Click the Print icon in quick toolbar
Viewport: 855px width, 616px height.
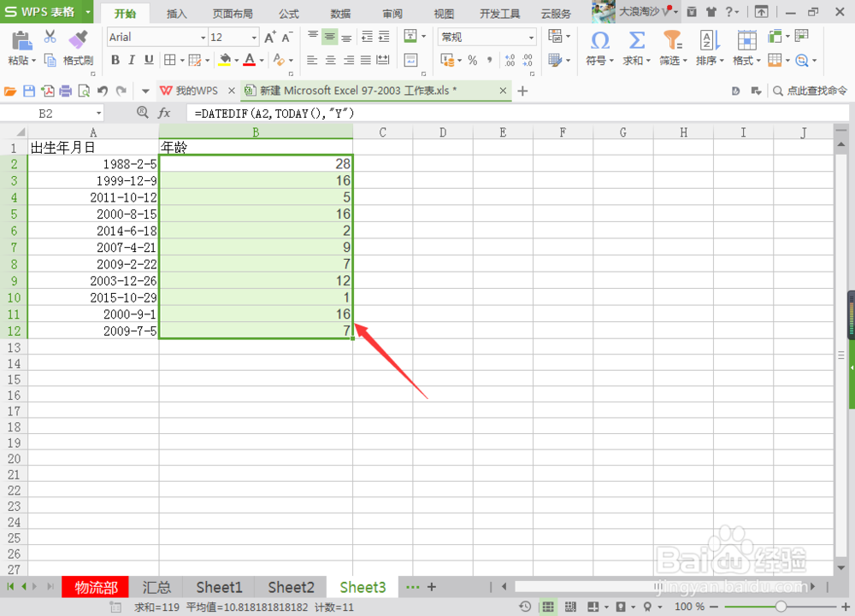[66, 91]
